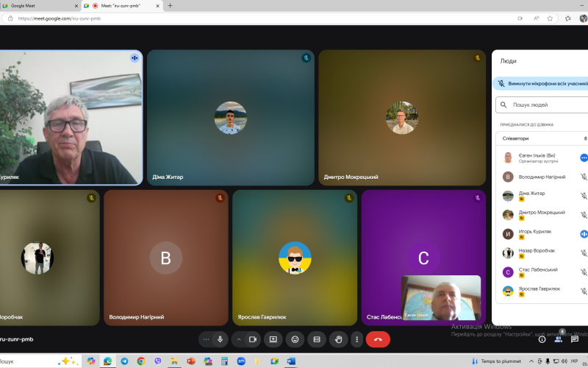The width and height of the screenshot is (588, 368).
Task: Select Игорь Куриляк name in the participants list
Action: [535, 231]
